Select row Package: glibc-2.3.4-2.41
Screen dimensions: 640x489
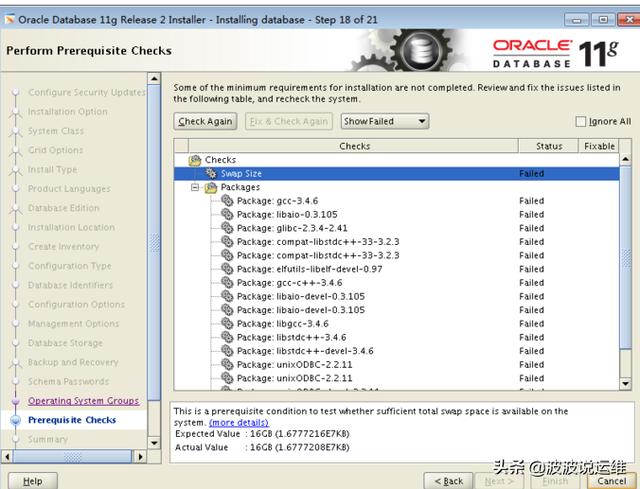(x=396, y=228)
